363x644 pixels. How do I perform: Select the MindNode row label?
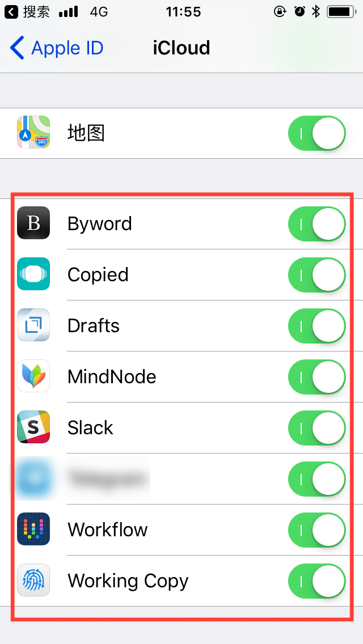[112, 376]
